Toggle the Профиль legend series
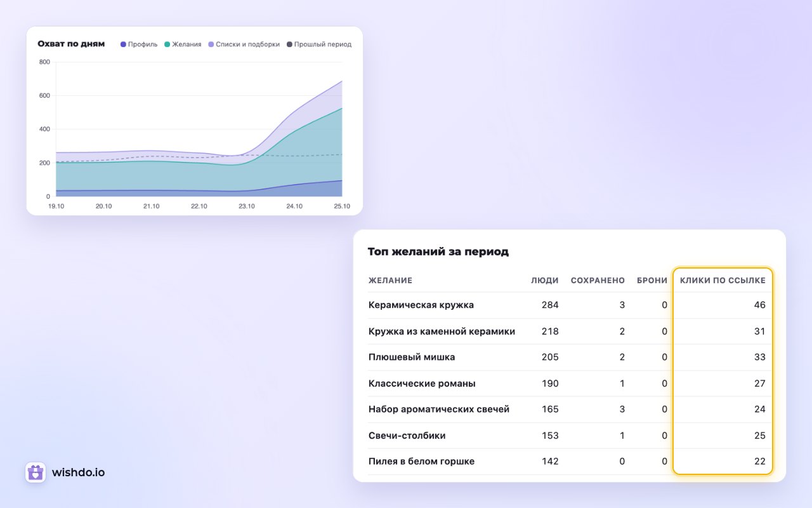This screenshot has width=812, height=508. point(139,44)
